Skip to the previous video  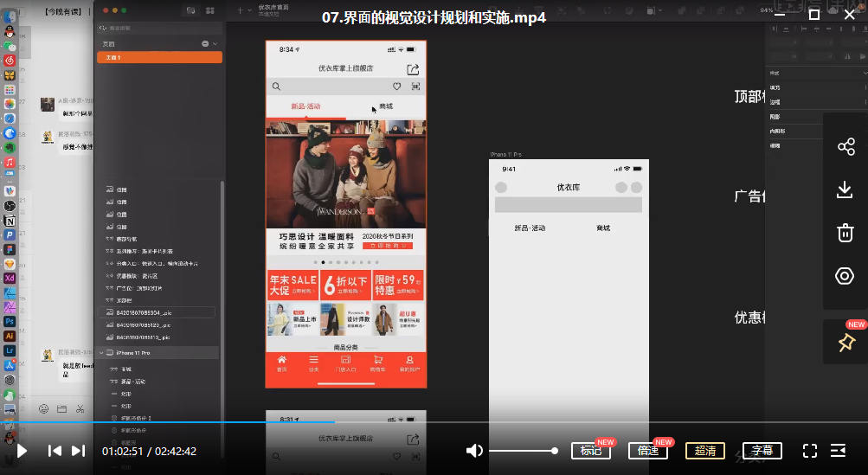click(55, 451)
